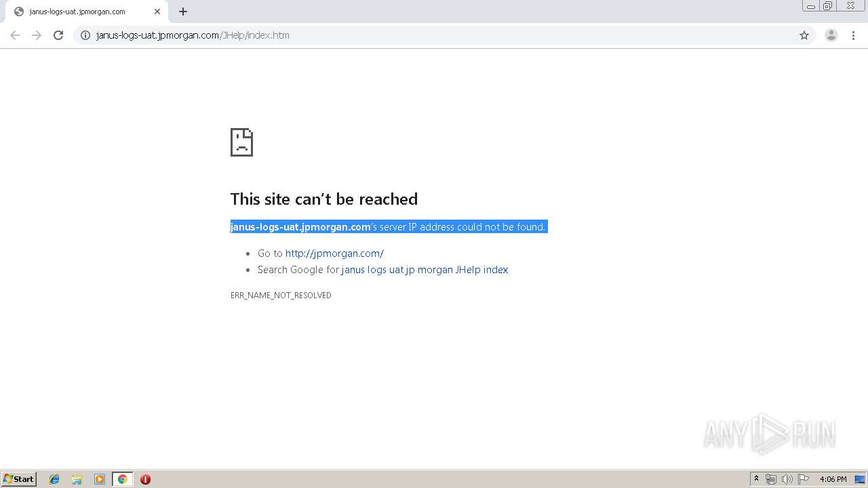Reload the page

(x=58, y=35)
